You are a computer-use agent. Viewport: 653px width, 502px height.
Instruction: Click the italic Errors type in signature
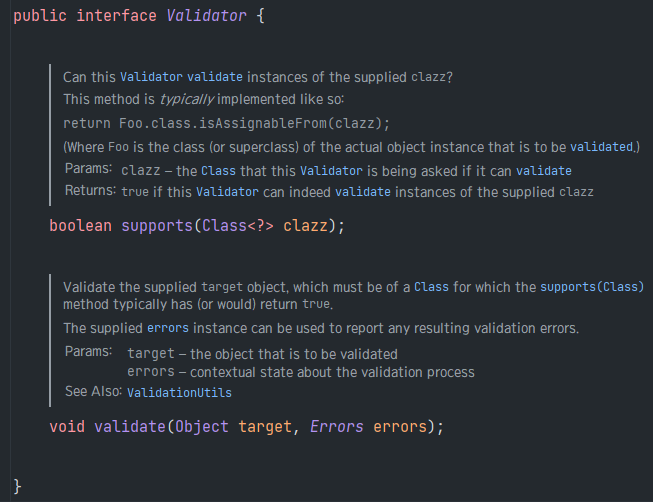[x=337, y=427]
